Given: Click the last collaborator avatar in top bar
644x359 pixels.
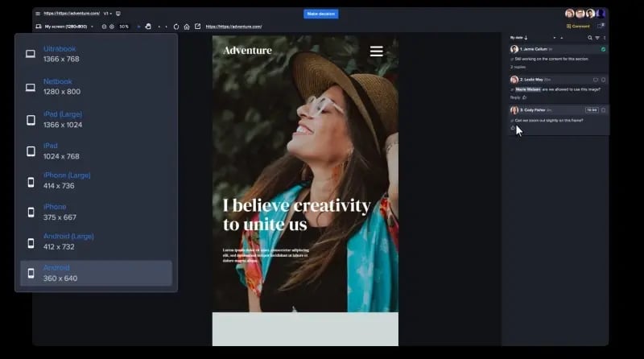Looking at the screenshot, I should pyautogui.click(x=601, y=14).
